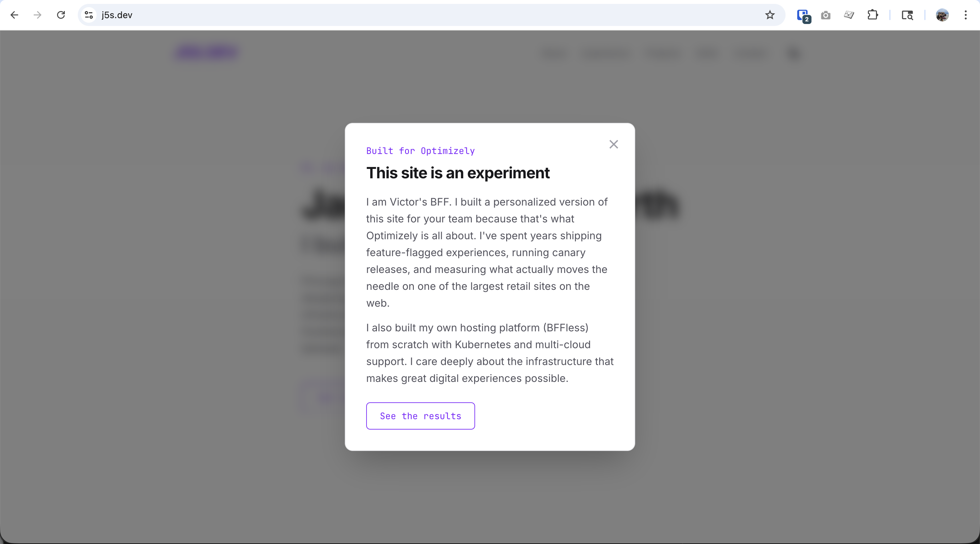Click the blurred purple site logo
980x544 pixels.
pyautogui.click(x=206, y=53)
